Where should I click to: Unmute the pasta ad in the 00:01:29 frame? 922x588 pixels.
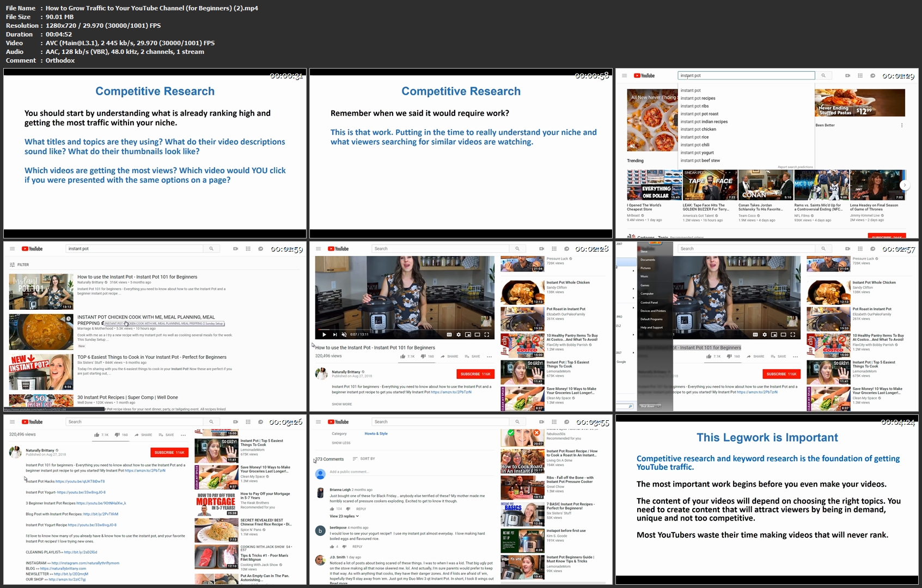pyautogui.click(x=632, y=146)
